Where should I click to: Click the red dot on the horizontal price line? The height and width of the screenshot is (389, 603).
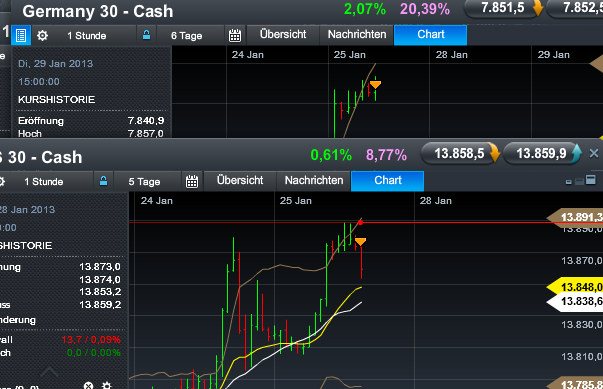360,223
